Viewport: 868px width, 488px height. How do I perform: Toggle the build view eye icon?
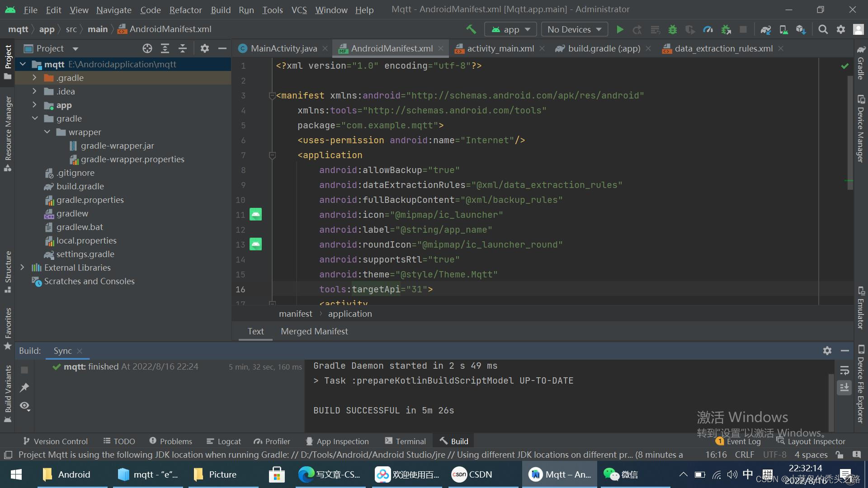tap(25, 406)
